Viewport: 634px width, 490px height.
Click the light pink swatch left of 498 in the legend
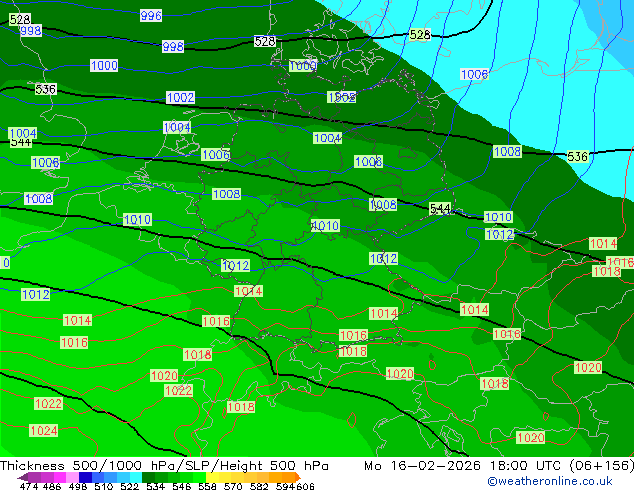click(x=72, y=477)
